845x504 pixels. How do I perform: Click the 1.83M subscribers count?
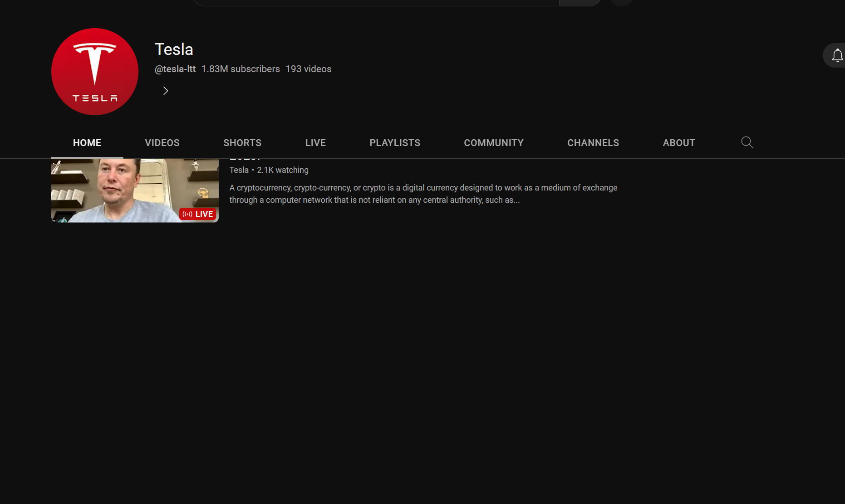(241, 69)
